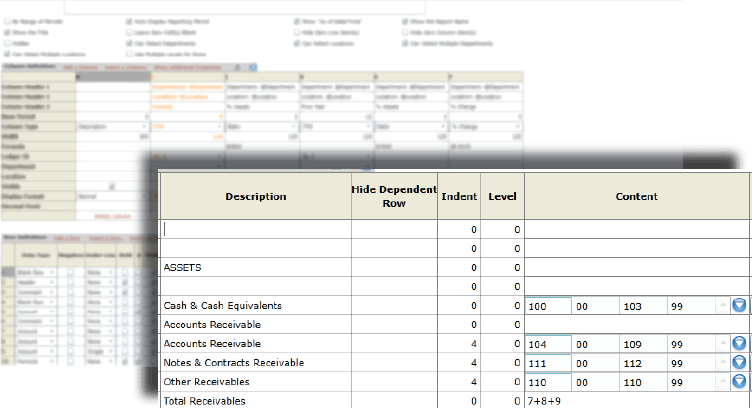Viewport: 752px width, 411px height.
Task: Toggle Can Select Locations checkbox
Action: 297,43
